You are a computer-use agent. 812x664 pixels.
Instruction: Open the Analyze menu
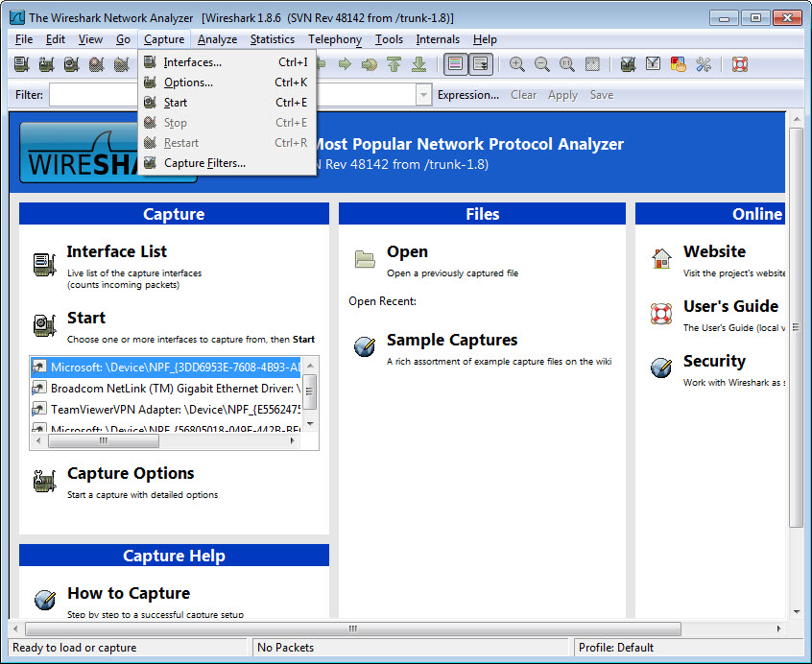(217, 39)
